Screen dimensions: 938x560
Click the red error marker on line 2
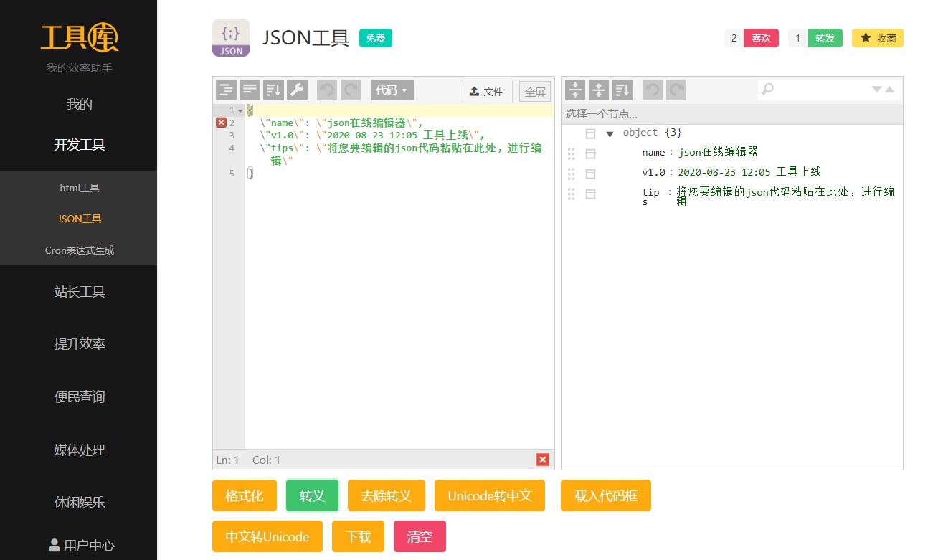(x=221, y=123)
